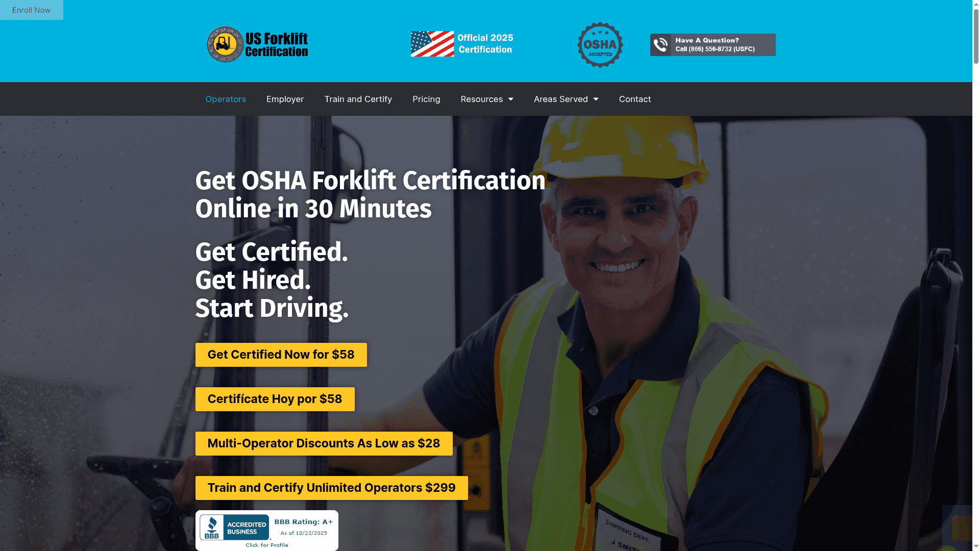The image size is (980, 551).
Task: Expand the Resources dropdown arrow
Action: (x=510, y=99)
